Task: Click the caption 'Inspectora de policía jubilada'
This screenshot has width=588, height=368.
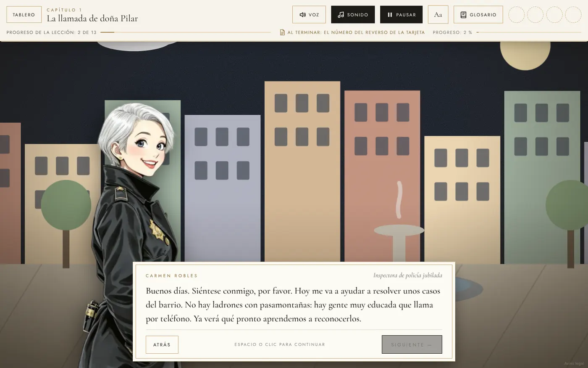Action: 408,275
